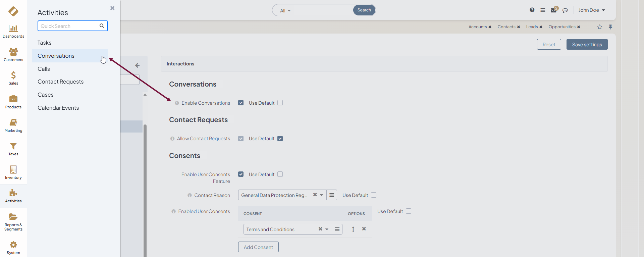Open the John Doe user menu

[x=592, y=10]
